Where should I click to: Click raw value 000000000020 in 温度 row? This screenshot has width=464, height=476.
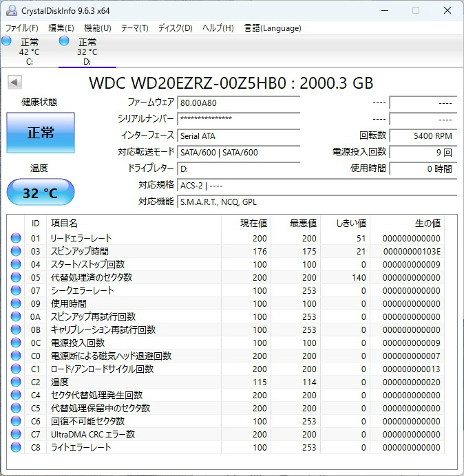coord(412,382)
